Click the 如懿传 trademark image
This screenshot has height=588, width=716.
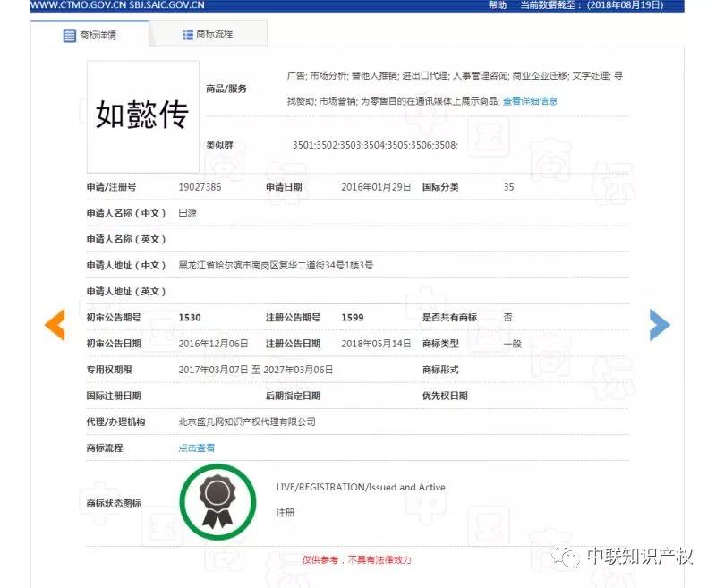pyautogui.click(x=141, y=114)
